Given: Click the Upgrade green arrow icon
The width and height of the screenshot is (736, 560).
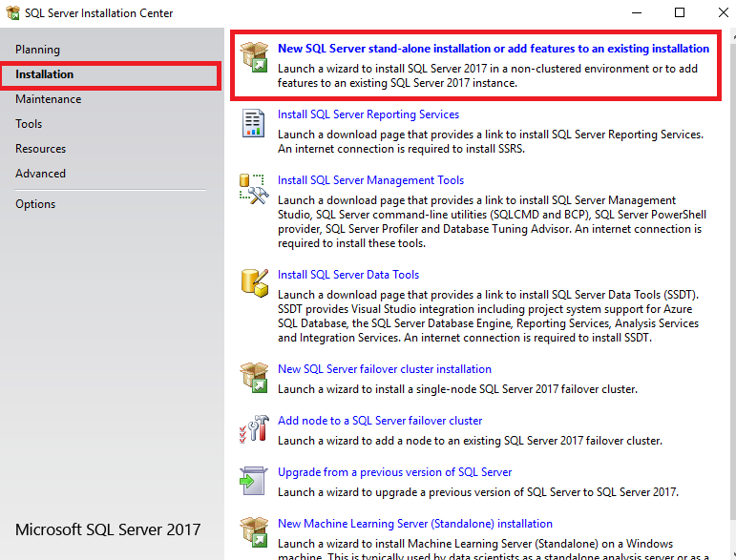Looking at the screenshot, I should 254,481.
